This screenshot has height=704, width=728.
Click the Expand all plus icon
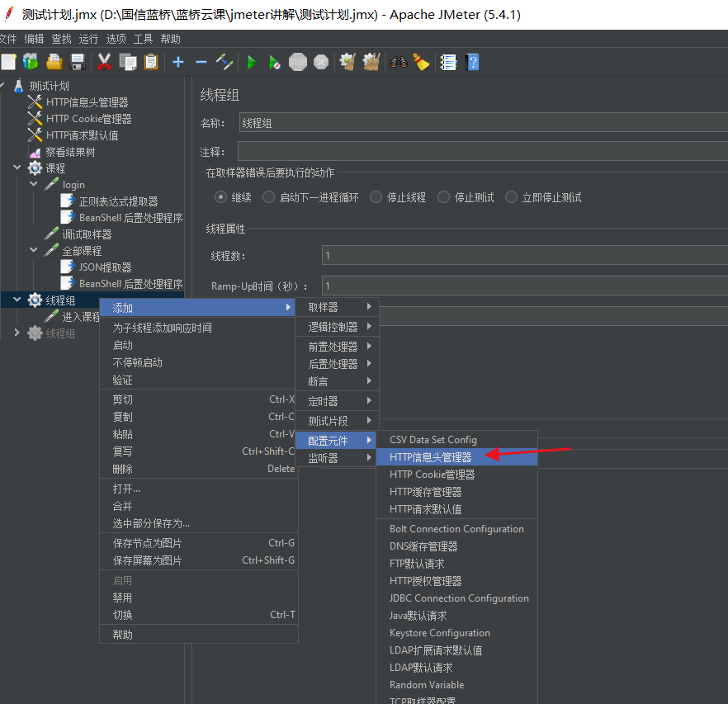coord(178,62)
